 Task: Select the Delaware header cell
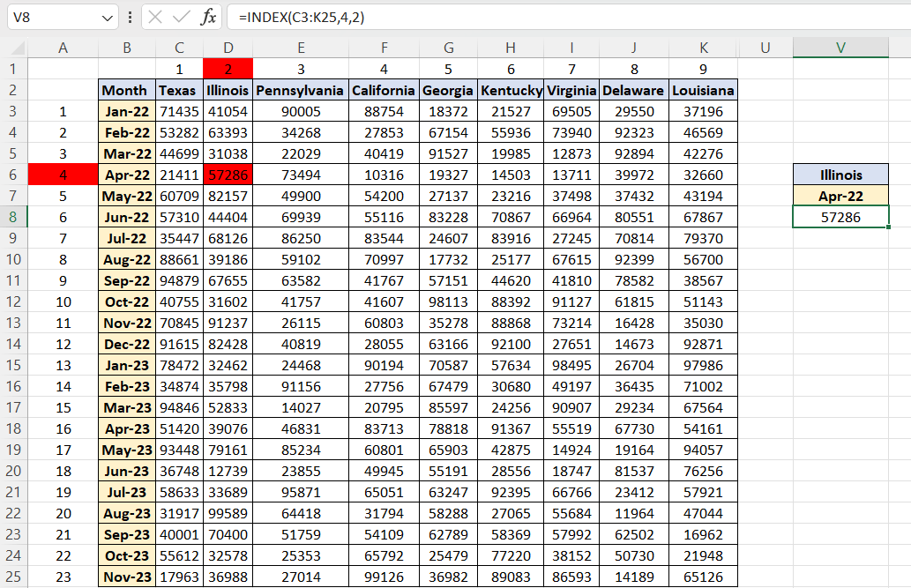634,90
